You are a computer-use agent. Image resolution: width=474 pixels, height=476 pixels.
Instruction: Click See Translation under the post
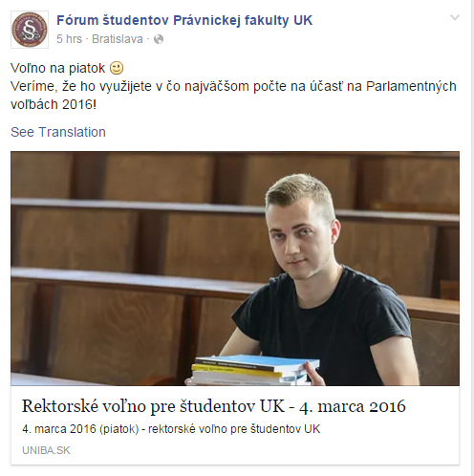[x=58, y=132]
